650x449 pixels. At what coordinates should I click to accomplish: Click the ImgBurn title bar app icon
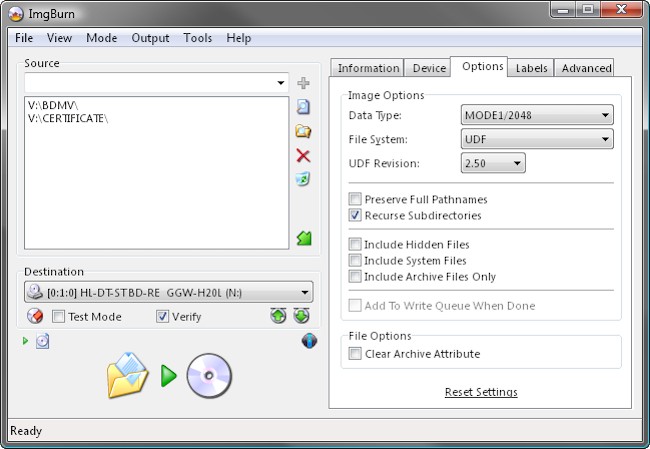pyautogui.click(x=16, y=14)
